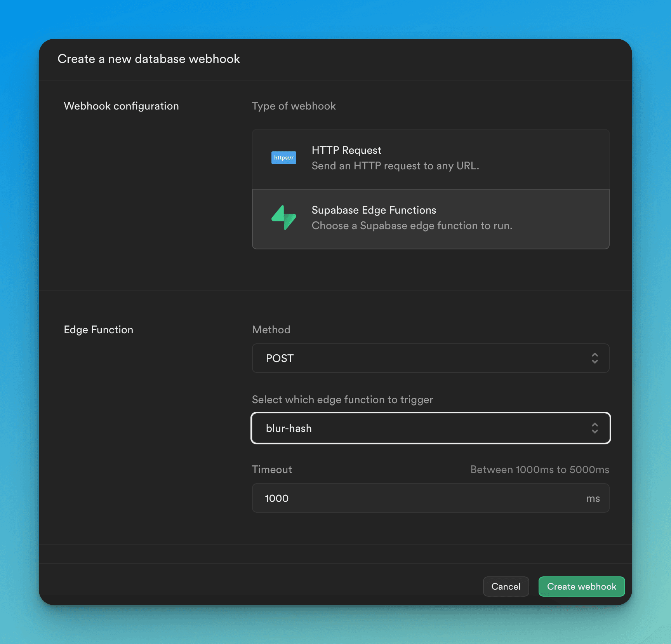Viewport: 671px width, 644px height.
Task: Click the 'Method' field label
Action: pyautogui.click(x=271, y=330)
